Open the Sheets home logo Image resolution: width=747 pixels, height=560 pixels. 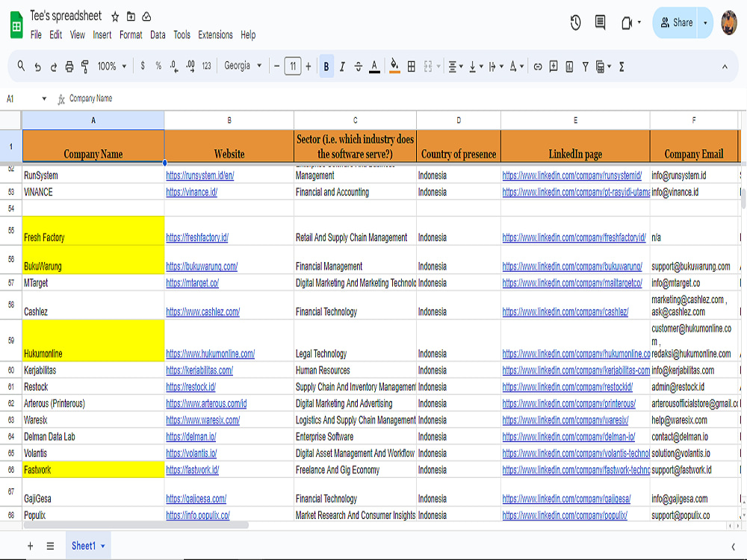[x=16, y=25]
